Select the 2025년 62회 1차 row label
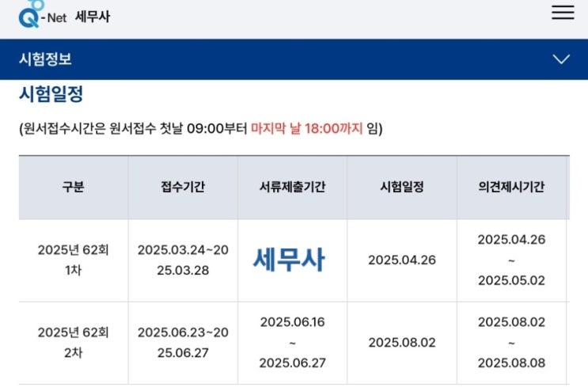The height and width of the screenshot is (391, 588). [x=73, y=260]
